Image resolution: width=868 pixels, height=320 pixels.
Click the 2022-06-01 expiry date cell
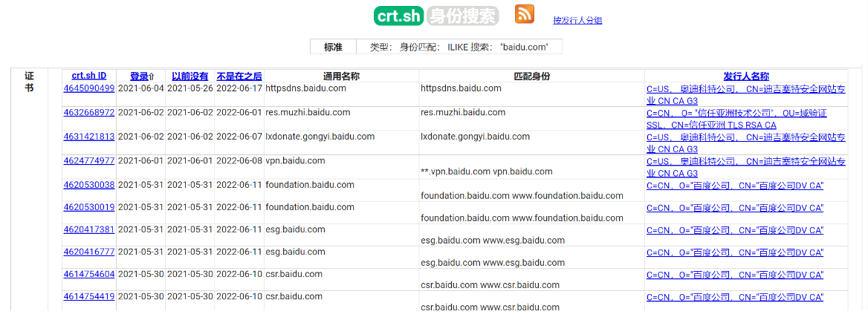(239, 112)
